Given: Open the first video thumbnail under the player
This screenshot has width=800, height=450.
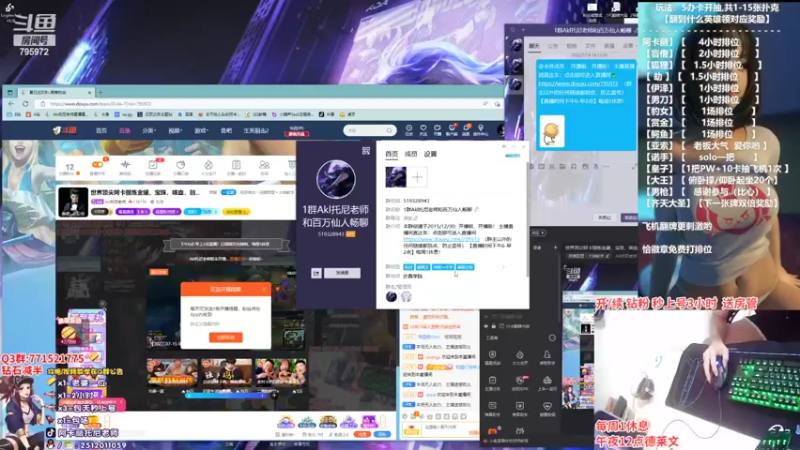Looking at the screenshot, I should click(x=172, y=372).
